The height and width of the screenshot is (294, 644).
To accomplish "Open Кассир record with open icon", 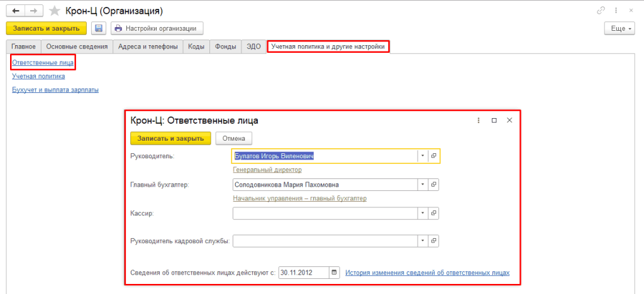I will (433, 213).
